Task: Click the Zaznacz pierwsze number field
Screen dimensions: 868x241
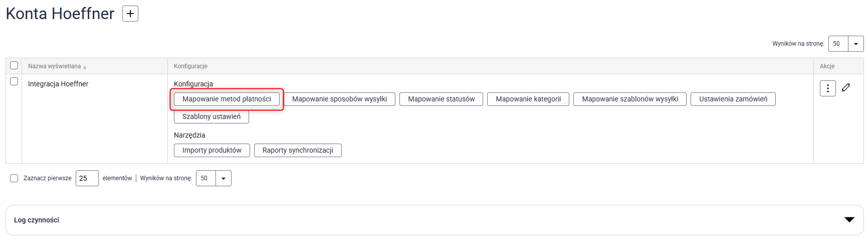Action: coord(87,178)
